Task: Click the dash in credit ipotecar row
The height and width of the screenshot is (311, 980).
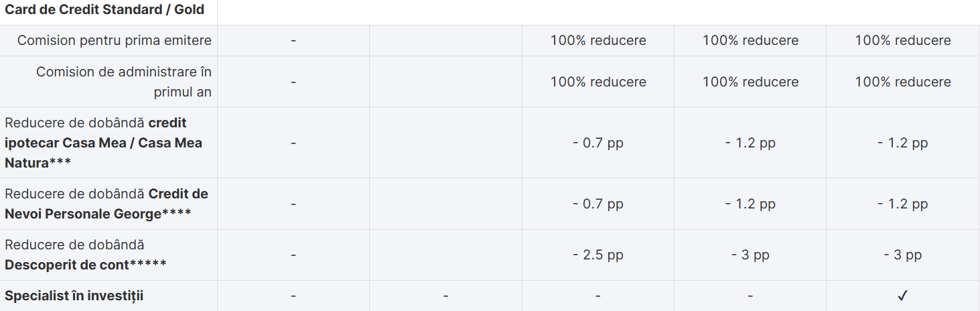Action: 293,143
